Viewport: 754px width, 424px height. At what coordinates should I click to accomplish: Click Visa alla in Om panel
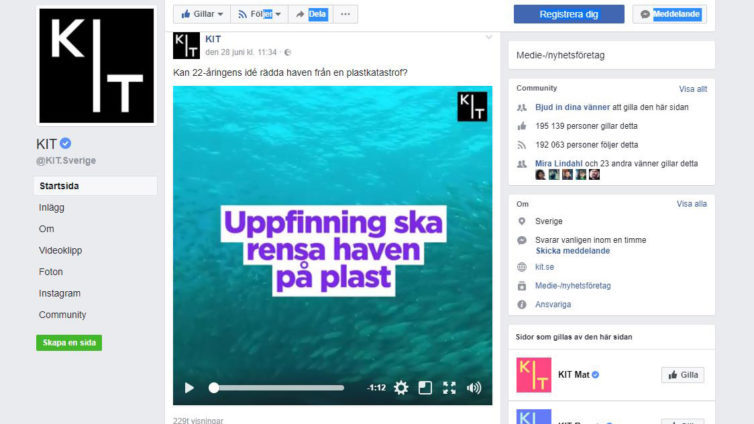pos(691,204)
